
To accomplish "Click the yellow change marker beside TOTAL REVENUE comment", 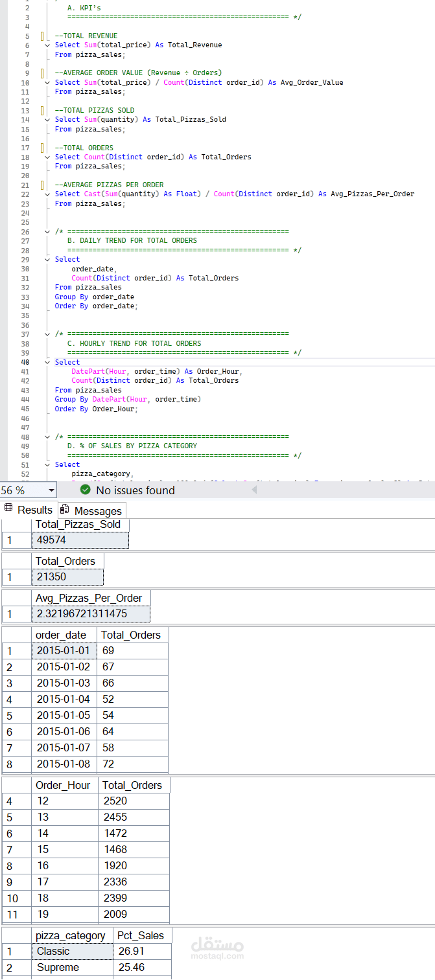I will [43, 36].
